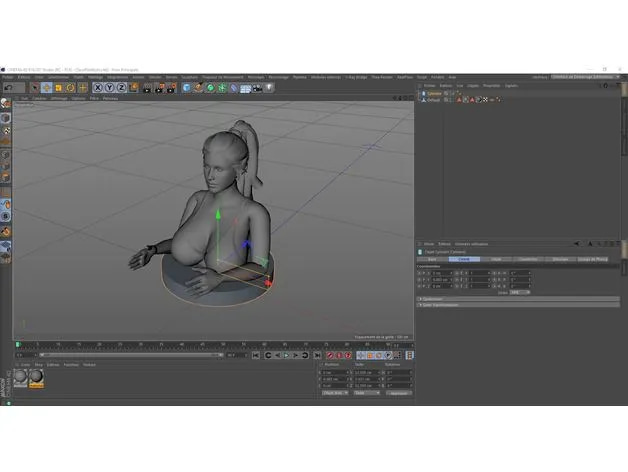Select the first gray material thumbnail

click(x=20, y=377)
